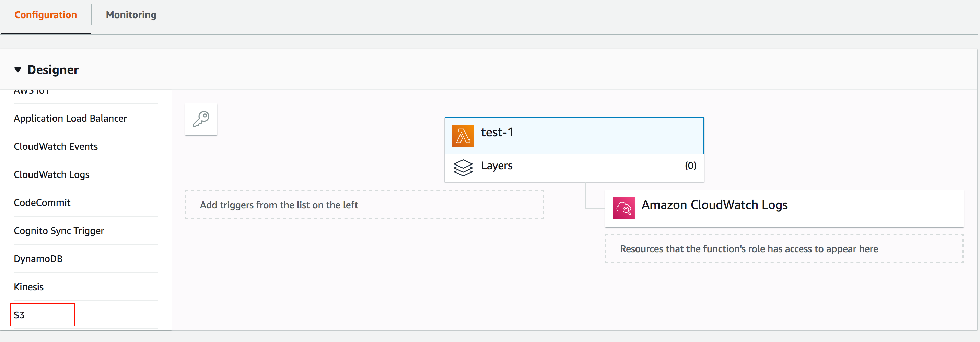Screen dimensions: 980x342
Task: Click the Amazon CloudWatch Logs resource card
Action: click(784, 208)
